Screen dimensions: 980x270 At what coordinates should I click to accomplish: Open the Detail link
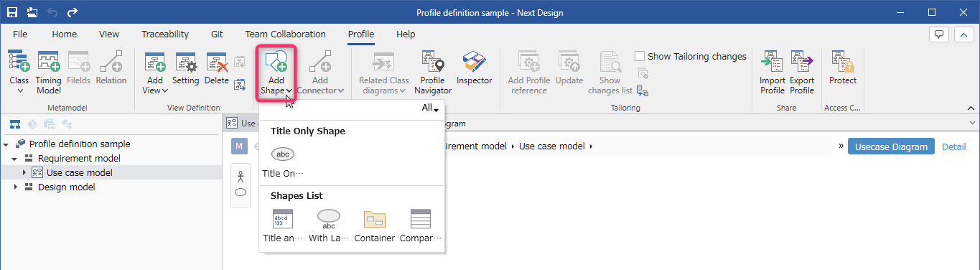953,146
